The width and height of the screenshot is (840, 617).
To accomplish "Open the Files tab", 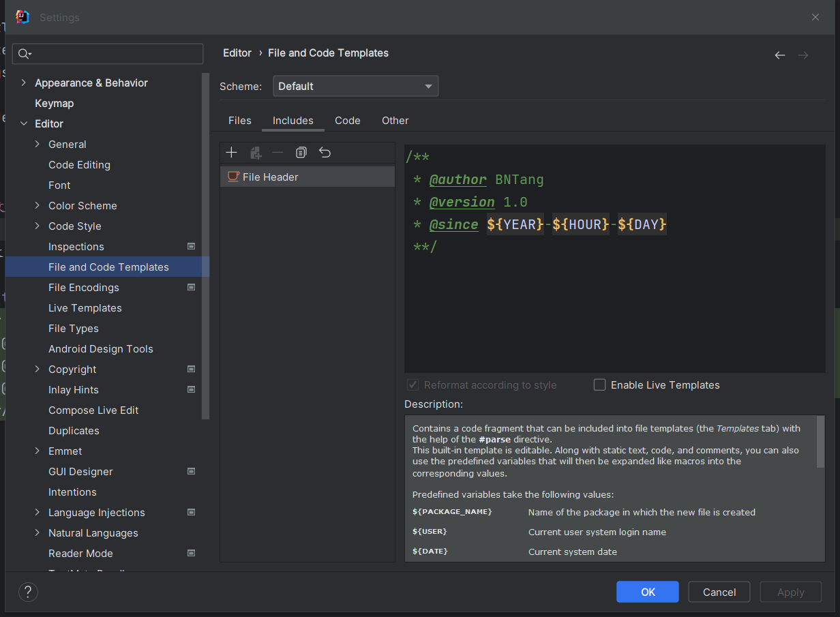I will [239, 120].
